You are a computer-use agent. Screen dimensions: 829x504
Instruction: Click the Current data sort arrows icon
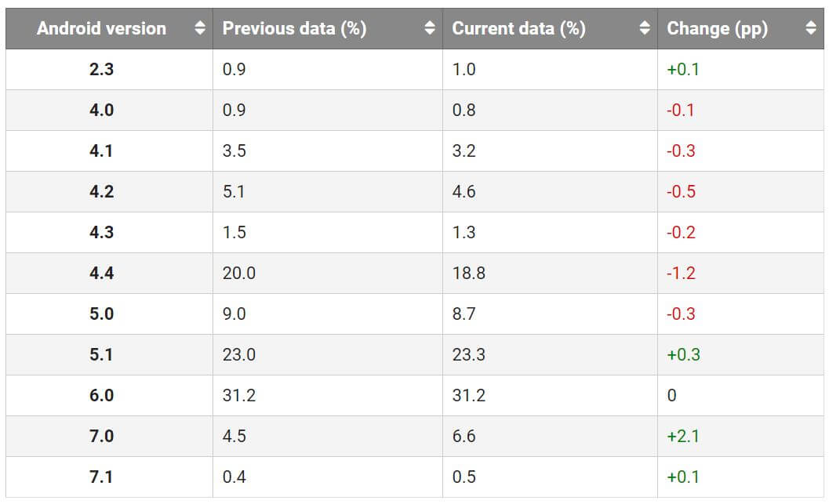click(x=645, y=28)
